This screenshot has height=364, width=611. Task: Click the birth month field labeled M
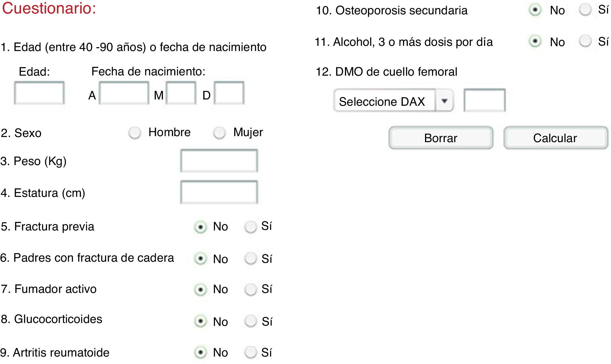point(181,93)
